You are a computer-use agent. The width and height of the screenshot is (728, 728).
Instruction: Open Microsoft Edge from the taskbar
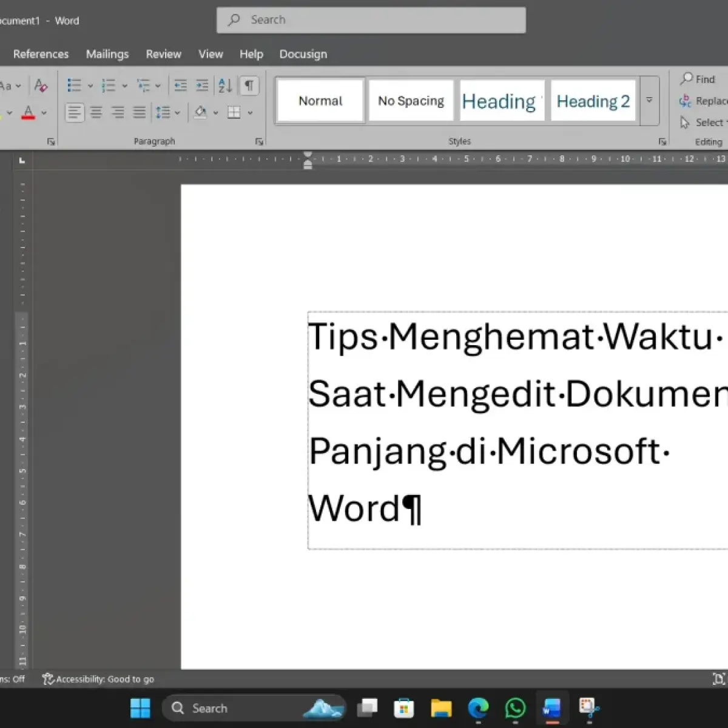[478, 708]
